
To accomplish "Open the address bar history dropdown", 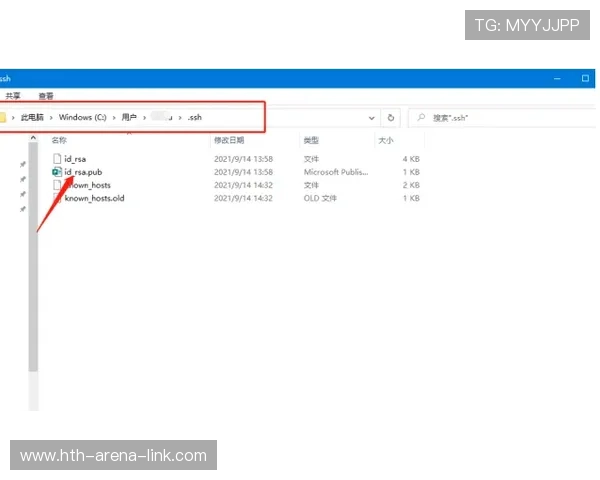I will tap(372, 117).
